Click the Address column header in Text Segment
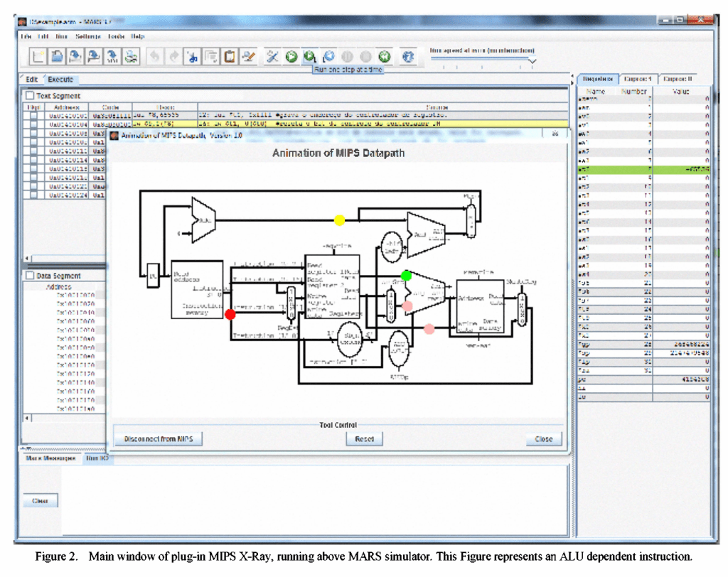728x577 pixels. [66, 107]
